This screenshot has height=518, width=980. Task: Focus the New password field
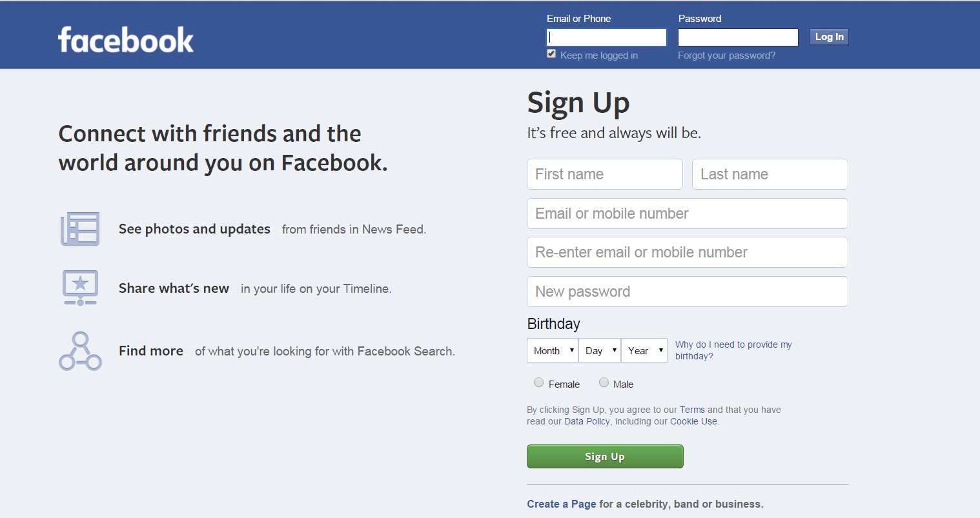tap(688, 292)
